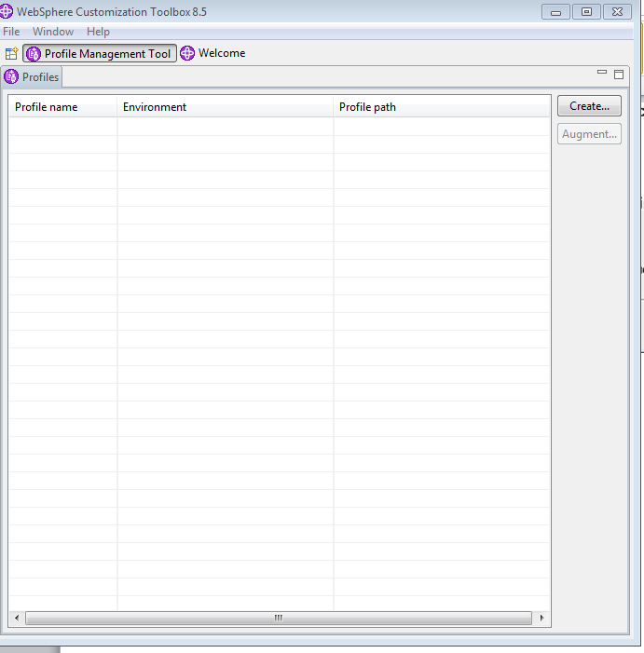Click the horizontal scrollbar thumb
This screenshot has height=653, width=644.
[279, 618]
